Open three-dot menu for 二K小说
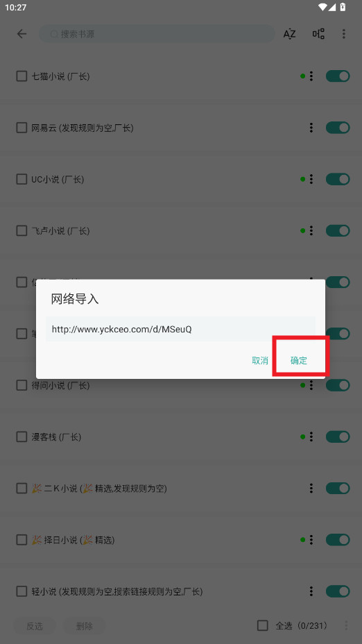Viewport: 362px width, 644px height. click(311, 489)
